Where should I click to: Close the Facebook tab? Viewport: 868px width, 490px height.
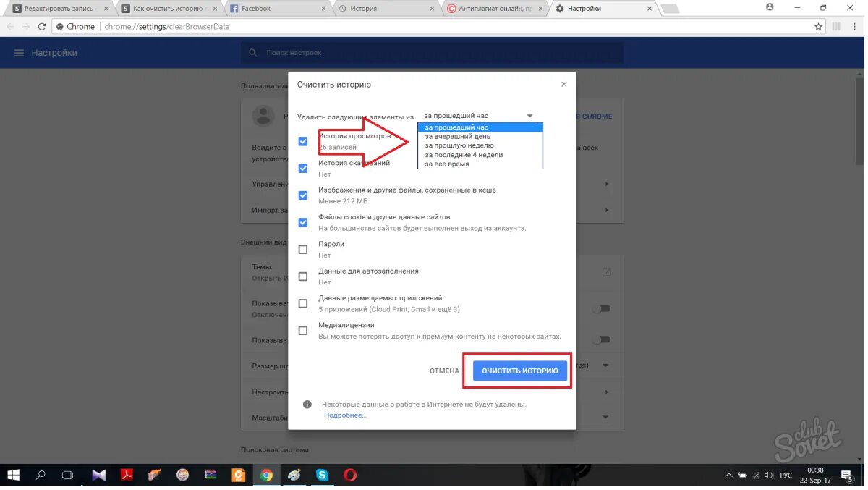click(x=324, y=9)
